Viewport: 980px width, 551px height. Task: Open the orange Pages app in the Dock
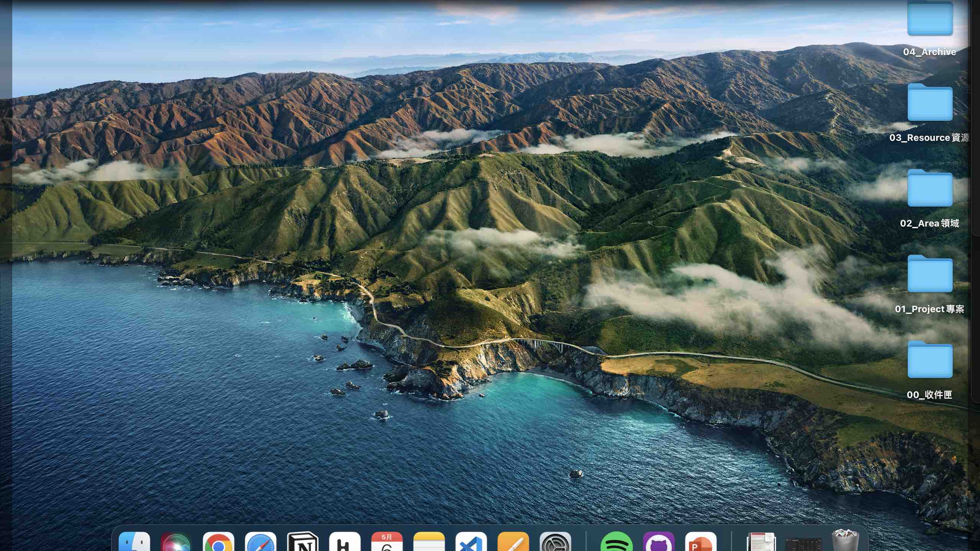tap(513, 541)
